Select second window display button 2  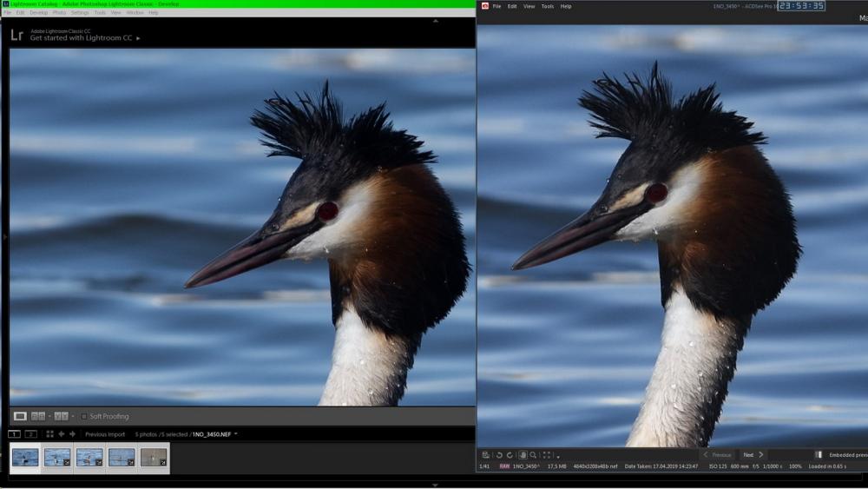click(31, 434)
